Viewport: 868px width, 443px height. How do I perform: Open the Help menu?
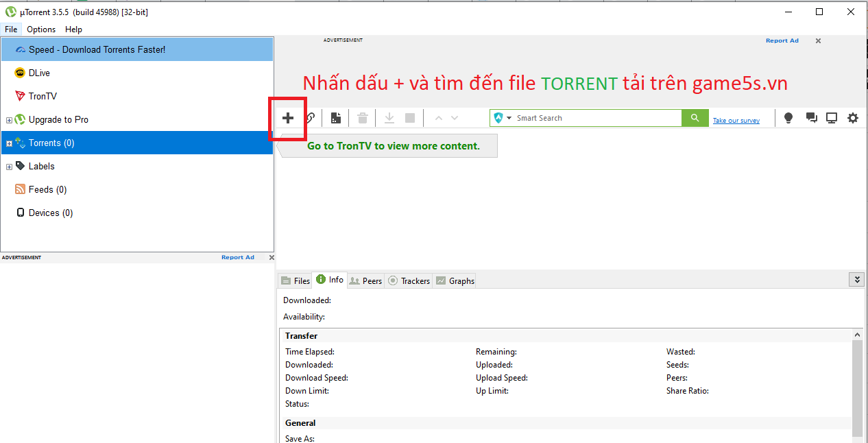(x=73, y=29)
